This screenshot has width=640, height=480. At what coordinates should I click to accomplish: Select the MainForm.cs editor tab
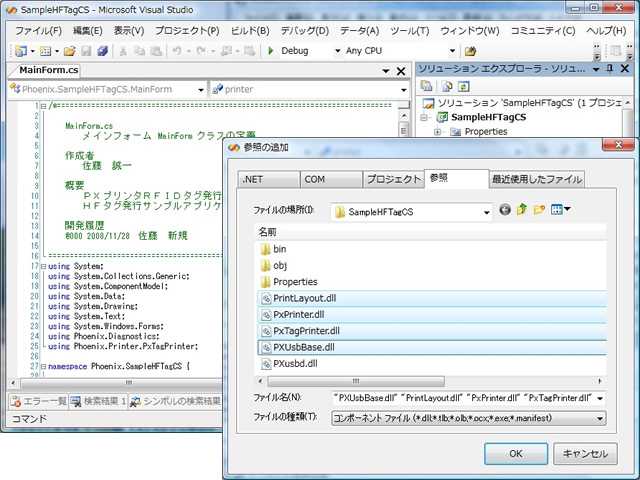[48, 70]
